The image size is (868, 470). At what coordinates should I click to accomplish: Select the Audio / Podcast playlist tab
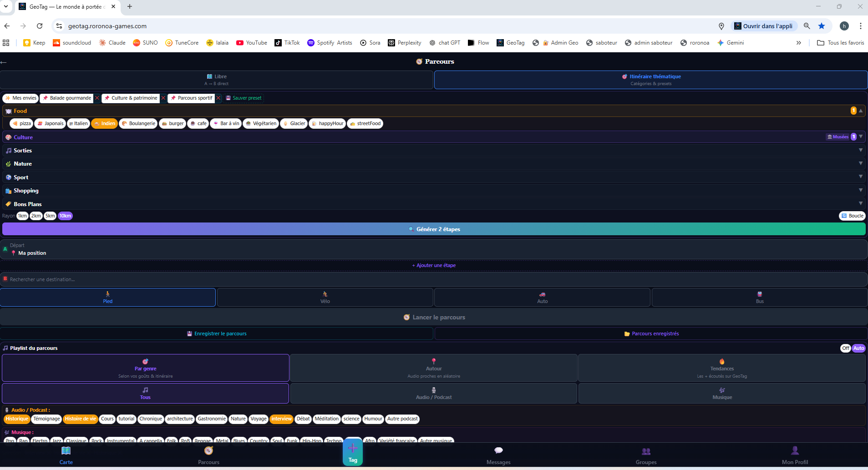pyautogui.click(x=433, y=393)
